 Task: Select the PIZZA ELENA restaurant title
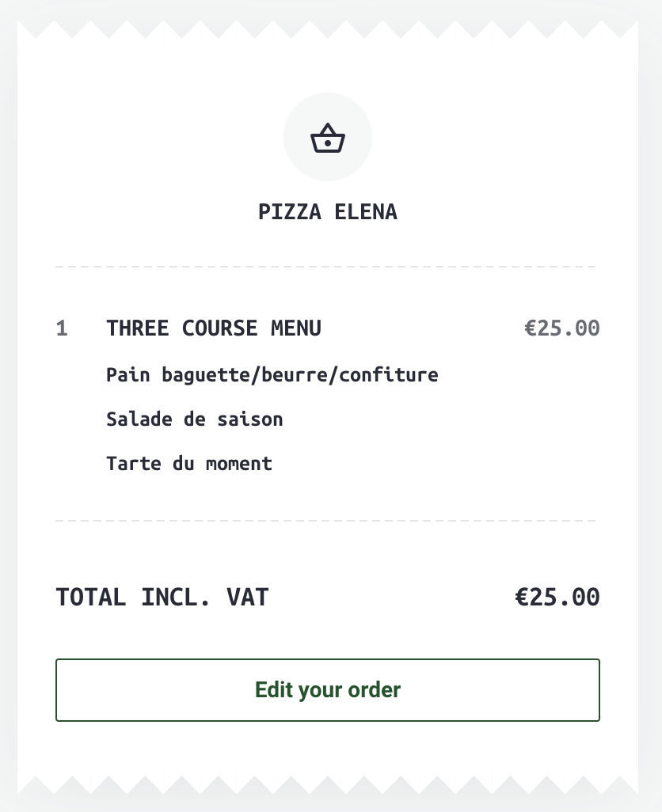(x=327, y=212)
